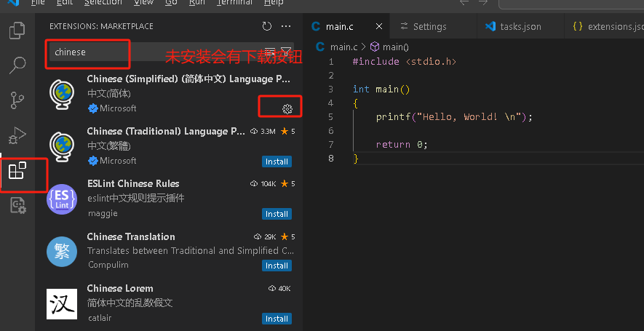The width and height of the screenshot is (644, 331).
Task: Go forward using navigation arrow
Action: pos(483,2)
